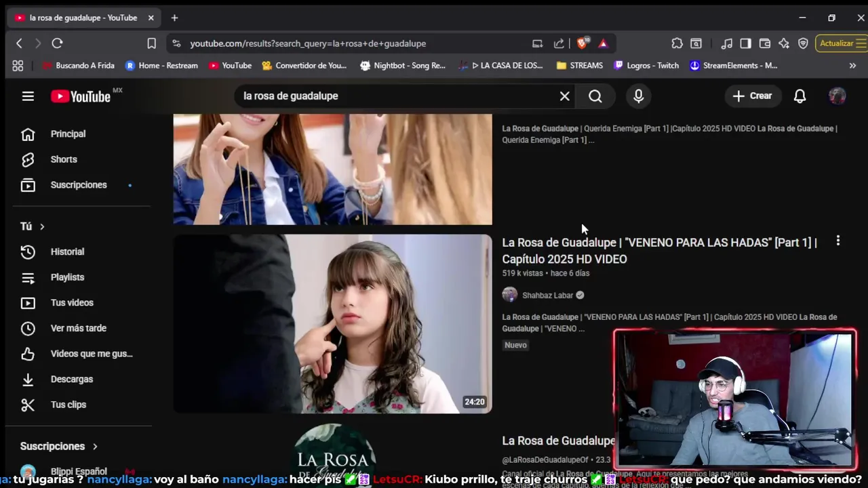868x488 pixels.
Task: Open the La Rosa de Guadalupe channel name
Action: click(x=558, y=441)
